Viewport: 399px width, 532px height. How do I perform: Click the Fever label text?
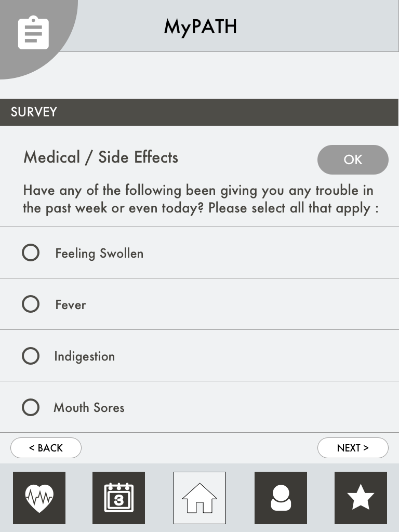71,304
